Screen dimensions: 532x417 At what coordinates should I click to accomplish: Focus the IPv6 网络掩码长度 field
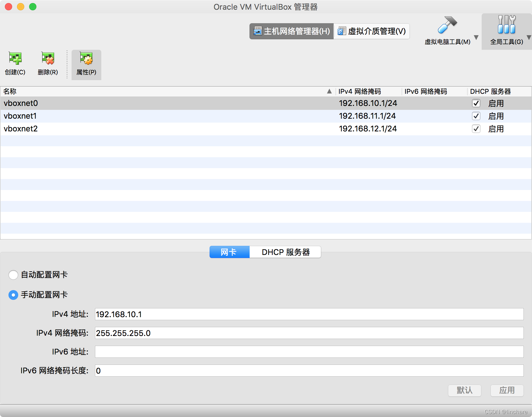tap(309, 371)
